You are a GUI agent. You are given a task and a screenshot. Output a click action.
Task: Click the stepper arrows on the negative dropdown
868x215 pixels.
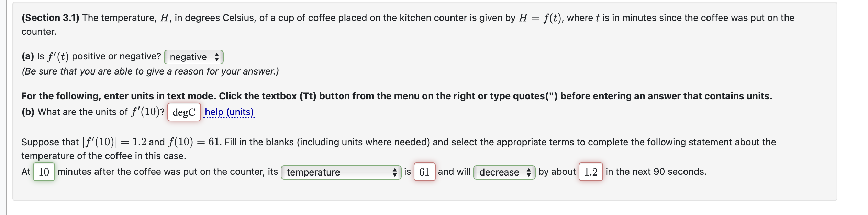point(216,57)
